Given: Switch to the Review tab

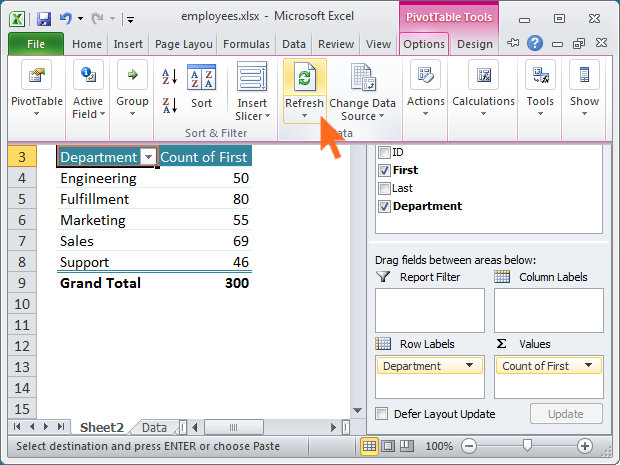Looking at the screenshot, I should tap(336, 44).
